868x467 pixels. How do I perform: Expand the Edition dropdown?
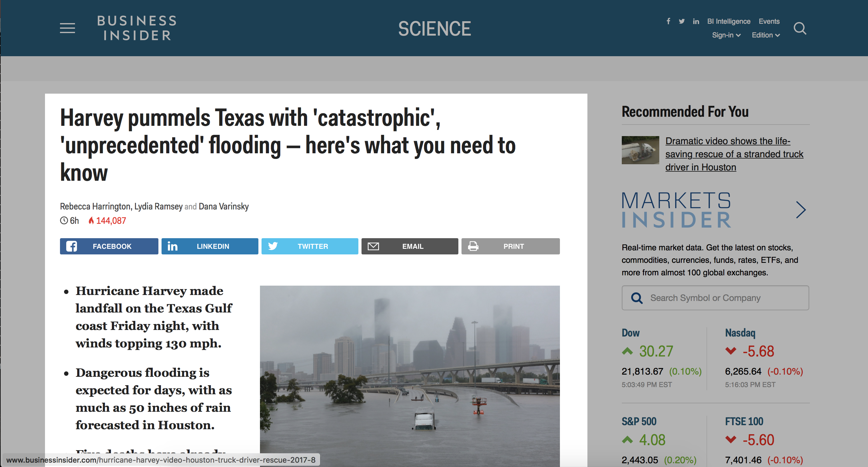pyautogui.click(x=766, y=35)
